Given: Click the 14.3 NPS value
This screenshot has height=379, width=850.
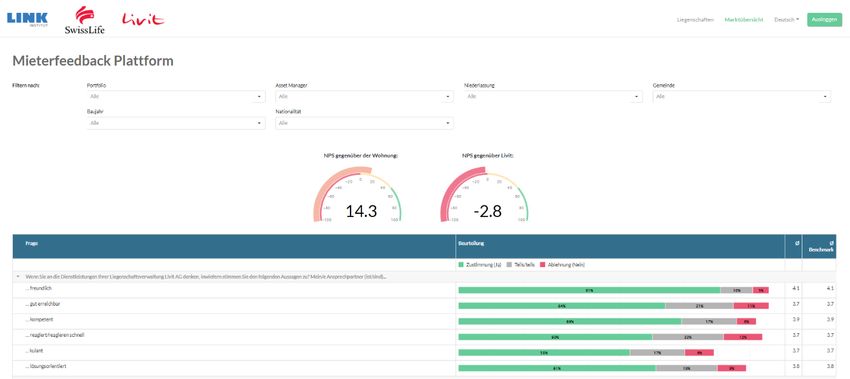Looking at the screenshot, I should [361, 211].
